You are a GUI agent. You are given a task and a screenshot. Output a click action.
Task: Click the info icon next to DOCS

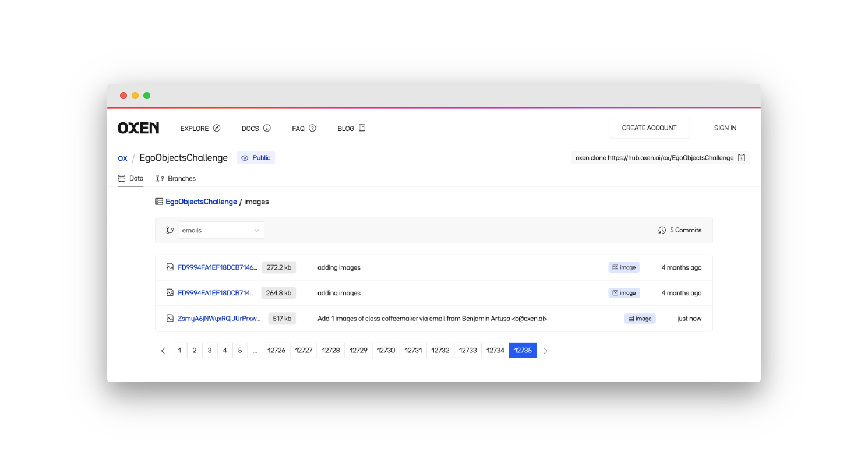[x=267, y=128]
